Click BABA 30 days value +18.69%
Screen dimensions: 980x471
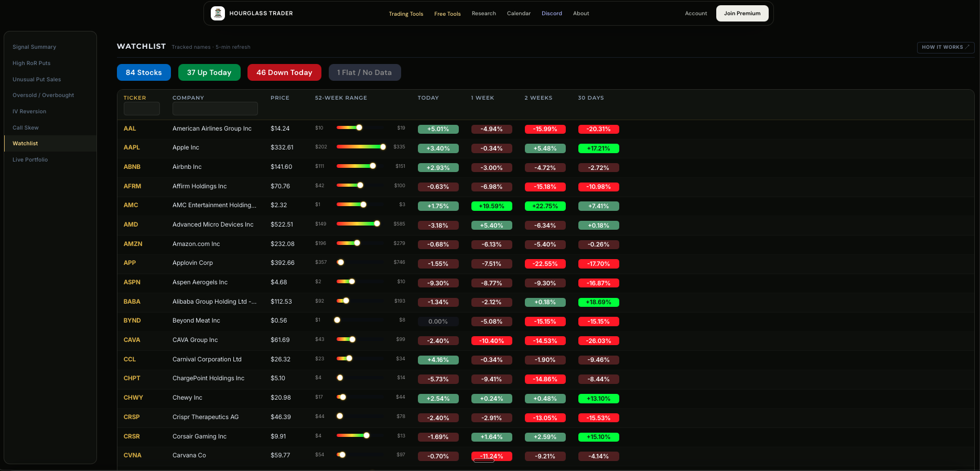point(598,302)
